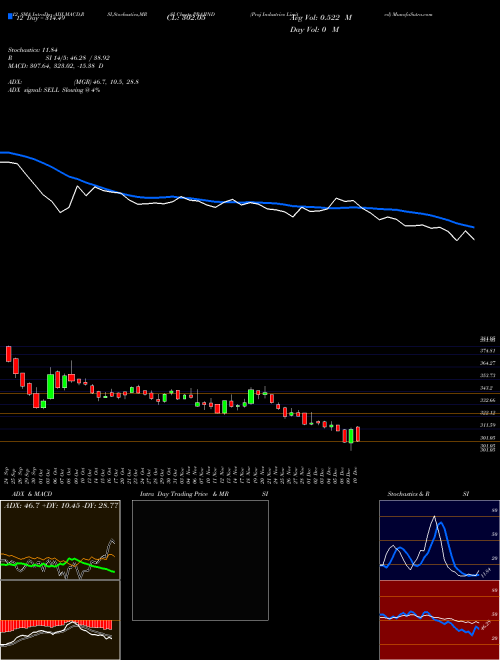Screen dimensions: 500x660
Task: Click the "Day Vol: 0 M" text
Action: (x=314, y=29)
